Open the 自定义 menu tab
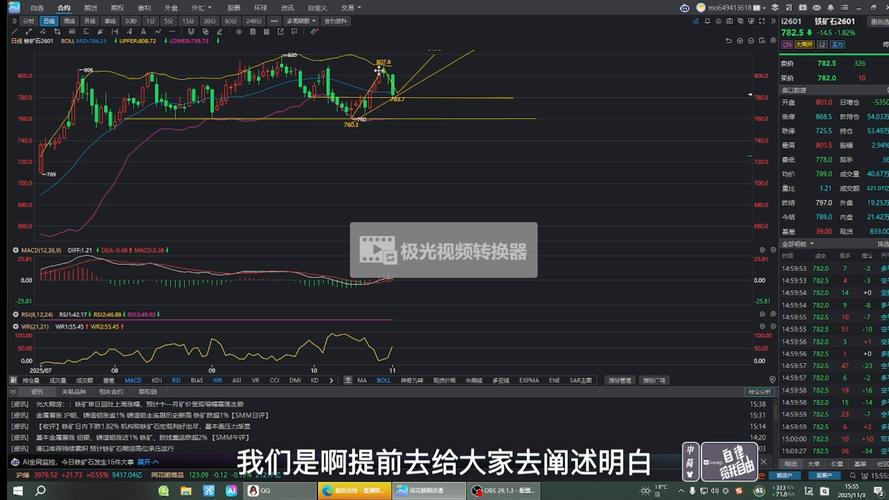This screenshot has width=889, height=500. 317,8
